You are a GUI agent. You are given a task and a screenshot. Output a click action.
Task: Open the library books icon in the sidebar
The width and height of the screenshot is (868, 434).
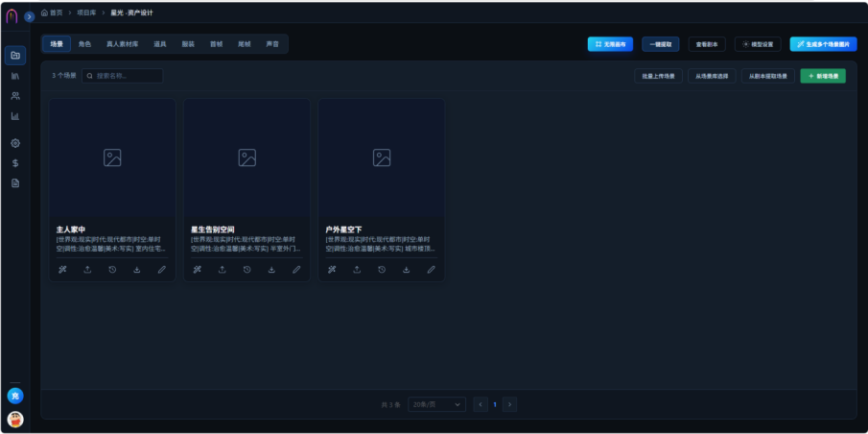coord(15,76)
